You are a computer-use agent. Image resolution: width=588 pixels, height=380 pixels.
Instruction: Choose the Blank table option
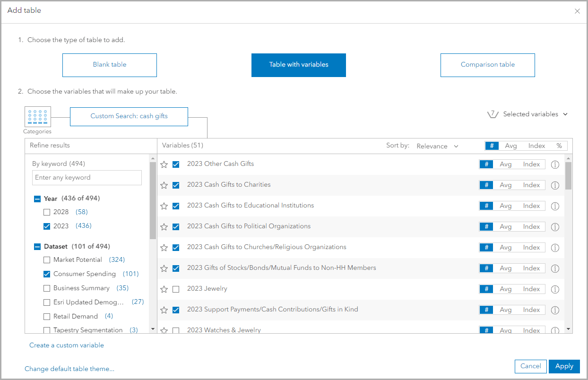point(110,65)
